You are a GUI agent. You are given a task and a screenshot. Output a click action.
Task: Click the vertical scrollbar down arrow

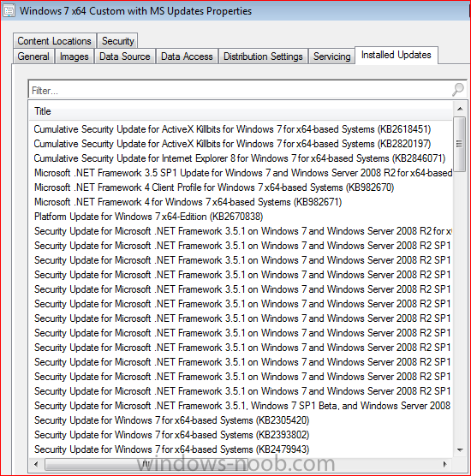460,450
